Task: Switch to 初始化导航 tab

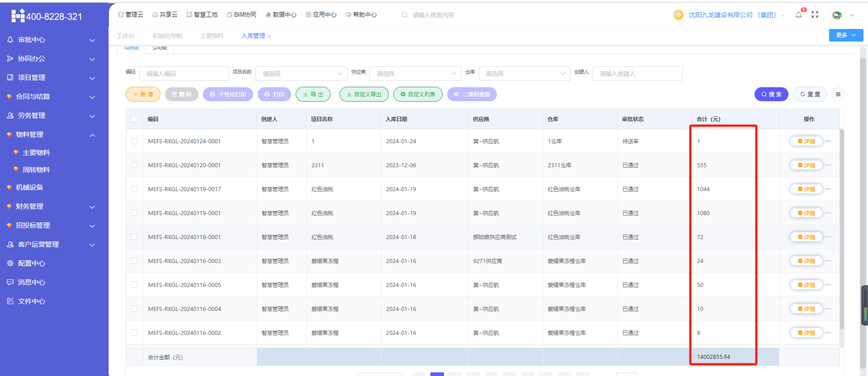Action: pyautogui.click(x=167, y=36)
